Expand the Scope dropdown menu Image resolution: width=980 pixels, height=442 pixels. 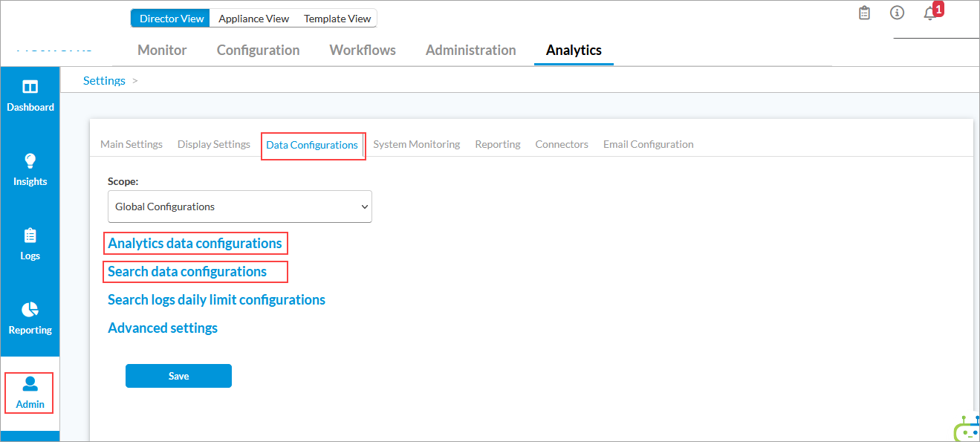[239, 207]
